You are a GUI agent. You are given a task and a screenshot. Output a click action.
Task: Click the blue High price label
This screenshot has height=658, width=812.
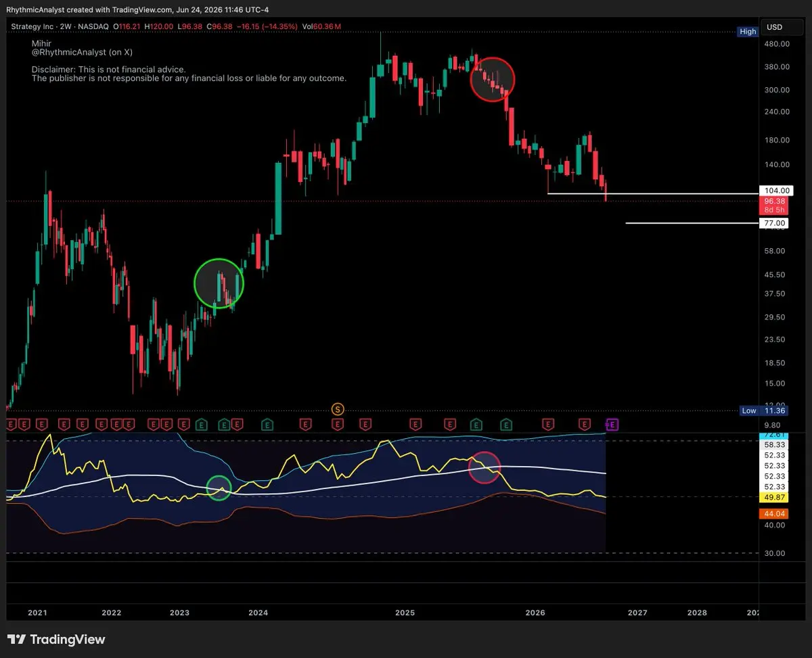748,32
